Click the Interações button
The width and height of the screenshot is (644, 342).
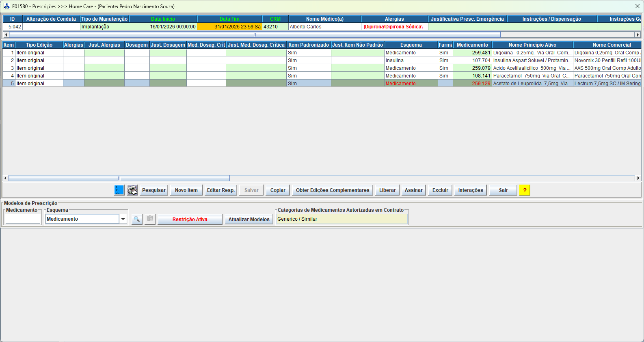[x=470, y=190]
